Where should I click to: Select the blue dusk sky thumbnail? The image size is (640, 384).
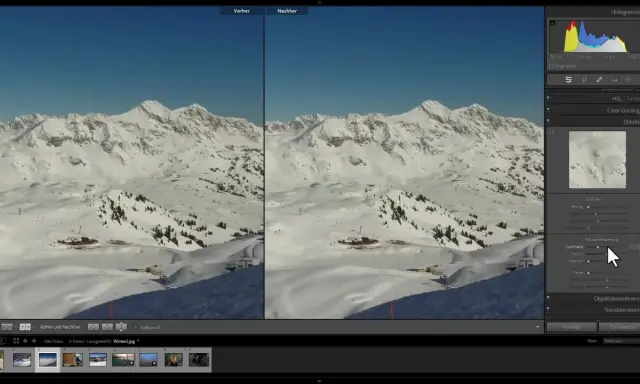148,360
